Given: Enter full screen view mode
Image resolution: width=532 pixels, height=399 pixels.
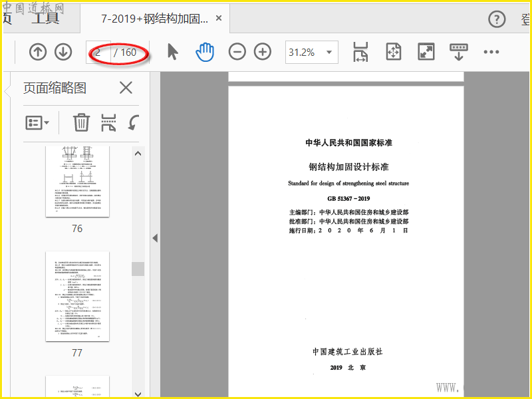Looking at the screenshot, I should 426,53.
